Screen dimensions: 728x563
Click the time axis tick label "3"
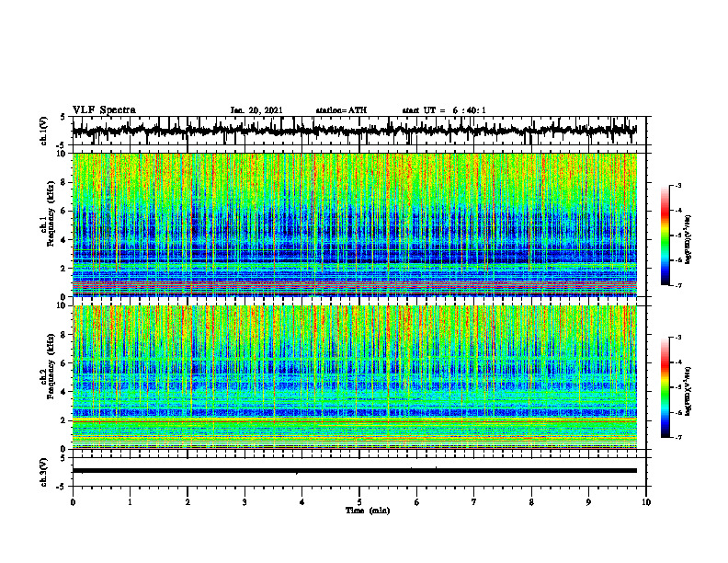(x=245, y=502)
